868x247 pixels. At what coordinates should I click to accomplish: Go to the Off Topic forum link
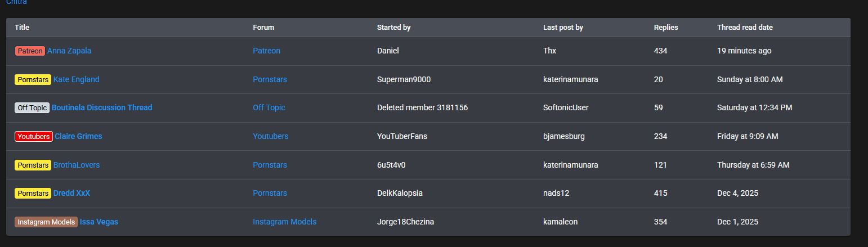(269, 107)
